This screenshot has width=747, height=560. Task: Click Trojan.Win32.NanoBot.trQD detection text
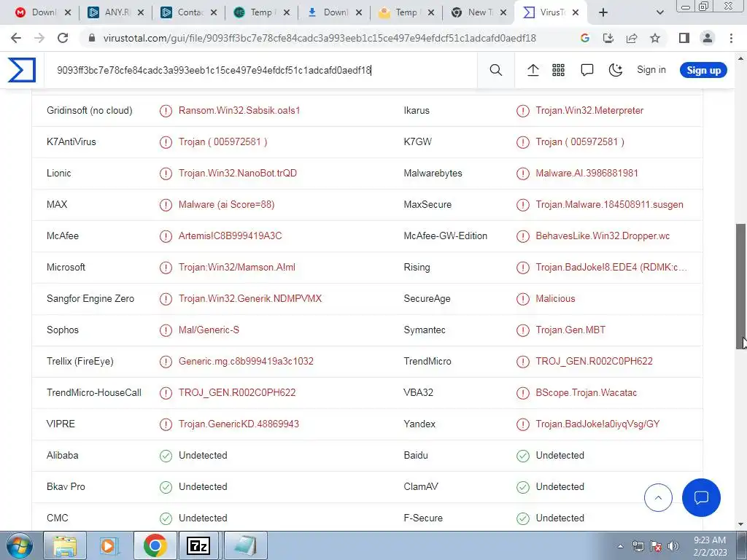tap(238, 174)
